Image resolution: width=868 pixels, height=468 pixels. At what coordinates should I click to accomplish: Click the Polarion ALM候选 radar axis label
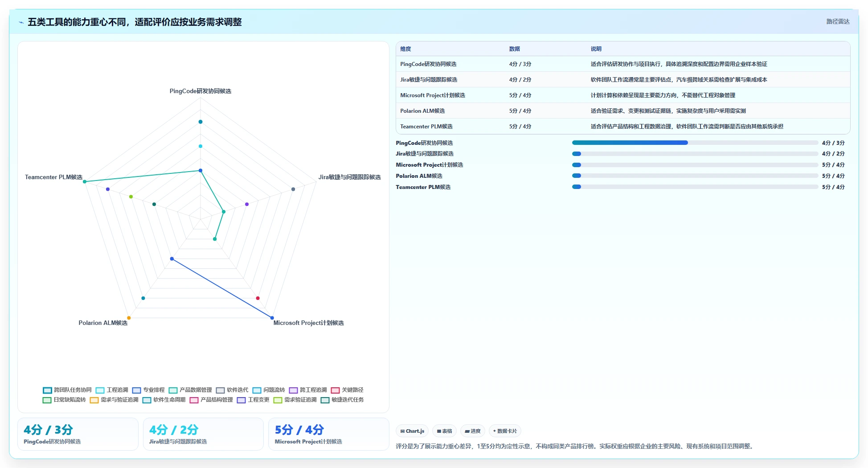(x=103, y=323)
